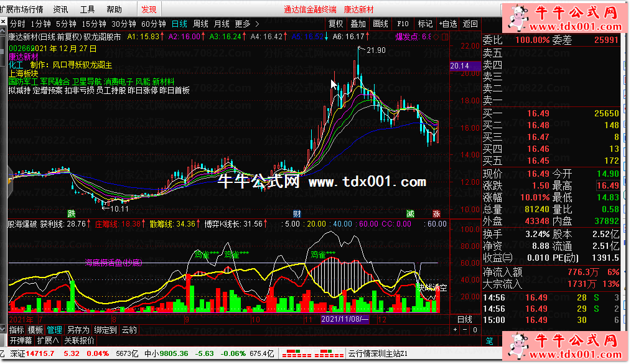Viewport: 631px width, 364px height.
Task: Click the 标记 mark button
Action: coord(425,24)
